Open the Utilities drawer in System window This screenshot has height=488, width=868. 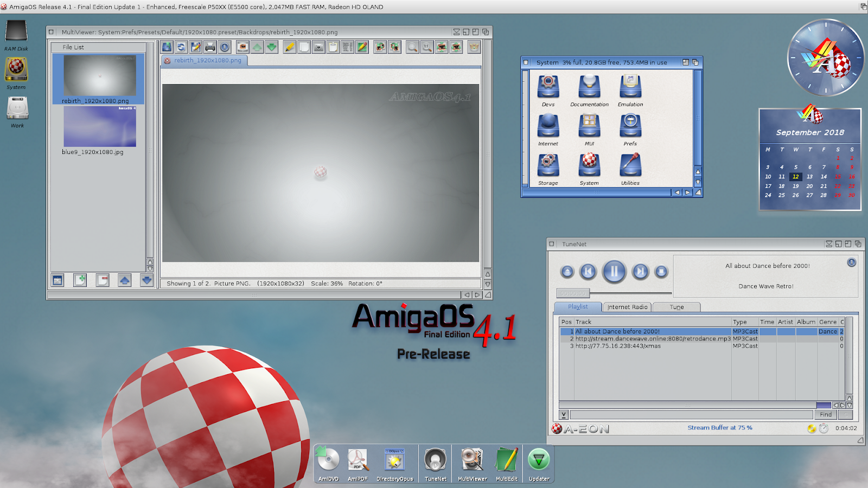[x=630, y=169]
